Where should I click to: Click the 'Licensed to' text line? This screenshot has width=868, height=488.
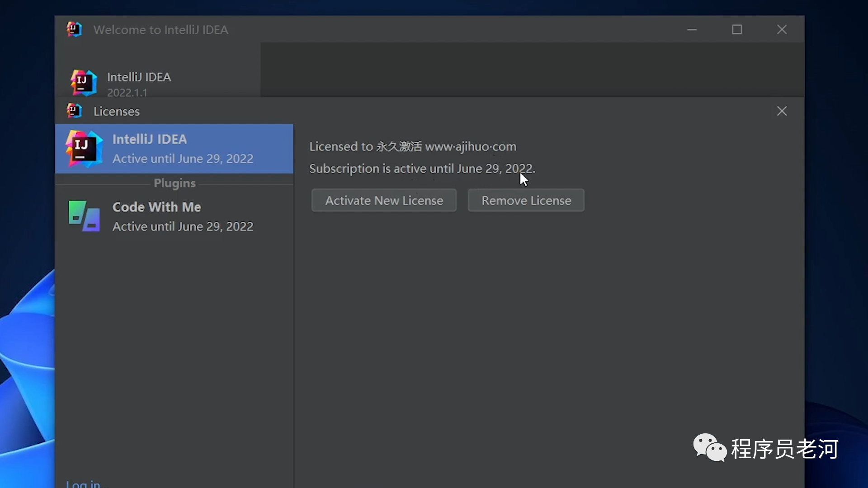[x=413, y=146]
